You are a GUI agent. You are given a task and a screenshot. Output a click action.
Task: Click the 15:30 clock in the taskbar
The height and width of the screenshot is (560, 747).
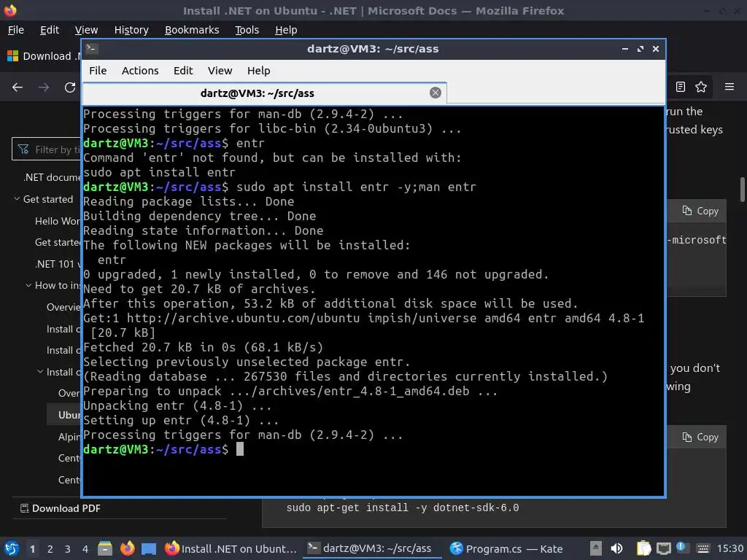pos(729,548)
